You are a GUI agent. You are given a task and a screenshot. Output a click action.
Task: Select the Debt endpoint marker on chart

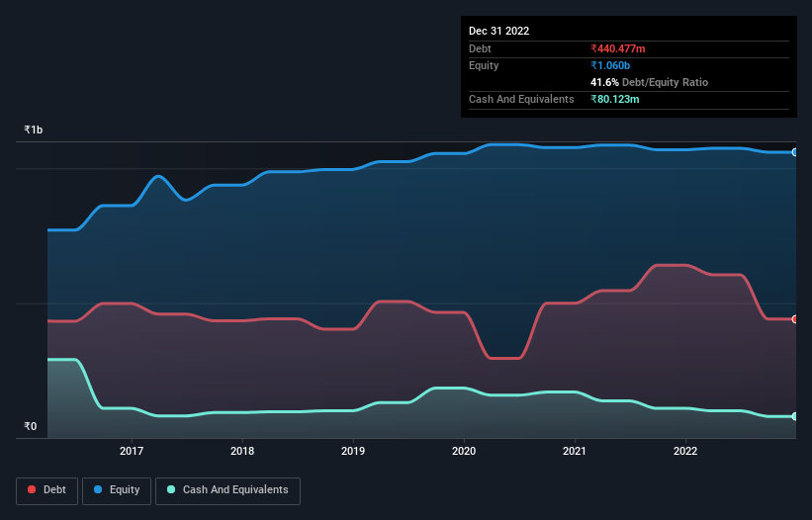(795, 319)
